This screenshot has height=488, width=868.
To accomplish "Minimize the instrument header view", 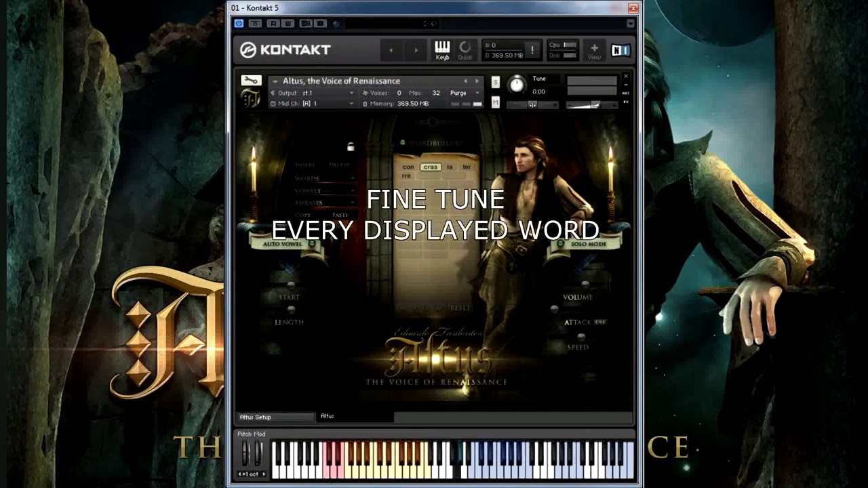I will click(625, 85).
